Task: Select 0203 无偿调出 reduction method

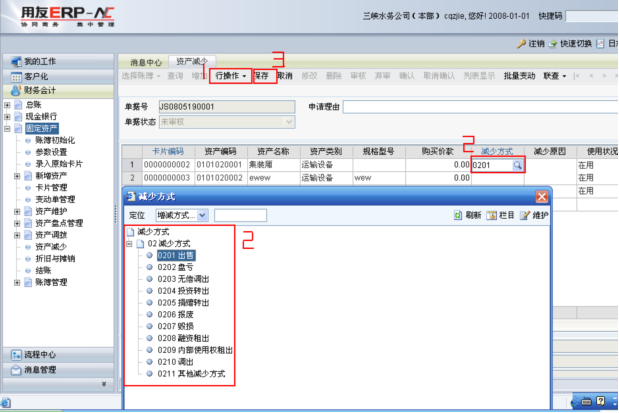Action: [x=183, y=279]
